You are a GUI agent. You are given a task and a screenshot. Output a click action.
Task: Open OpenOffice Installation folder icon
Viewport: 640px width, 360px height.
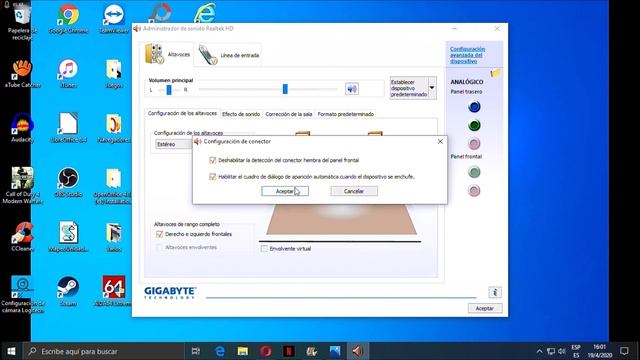click(113, 186)
